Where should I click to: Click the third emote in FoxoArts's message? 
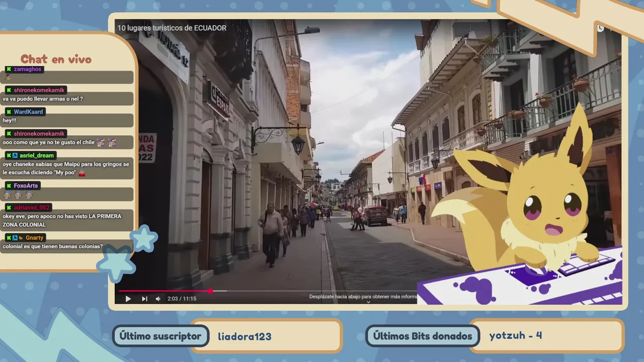pos(29,195)
